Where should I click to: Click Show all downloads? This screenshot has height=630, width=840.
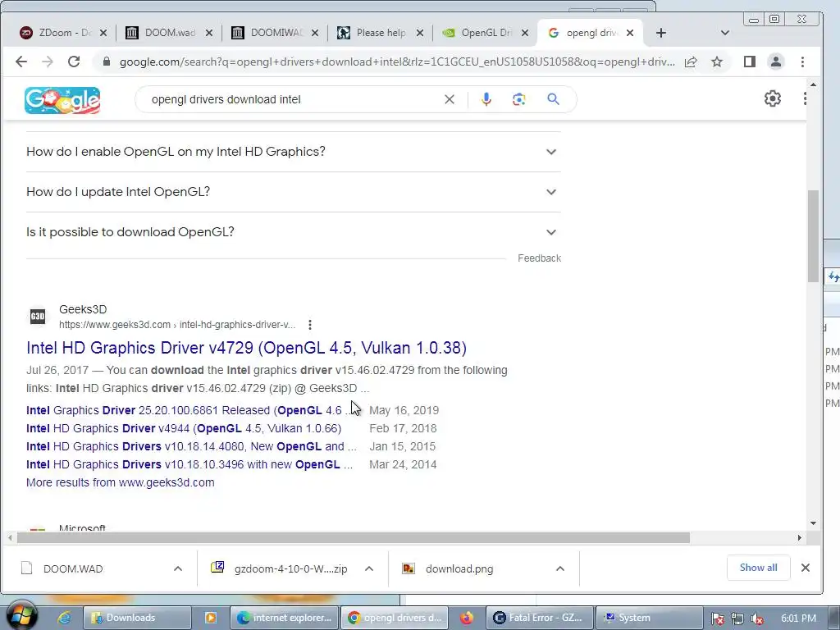tap(758, 568)
